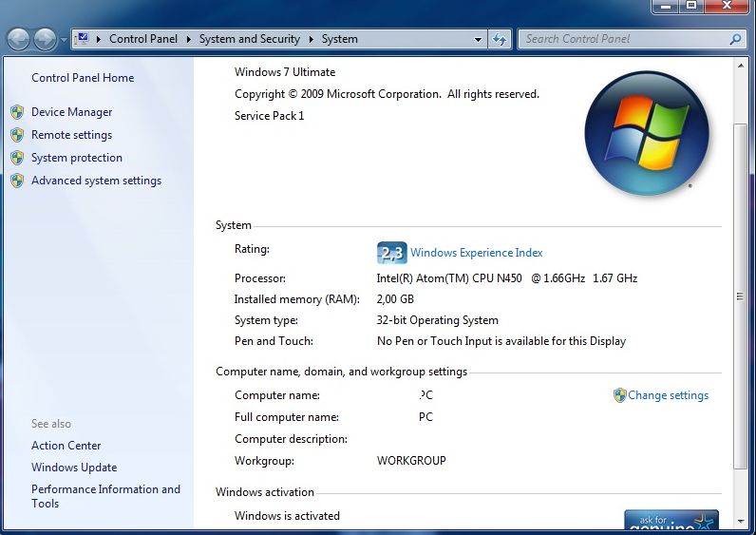Open the Windows Experience Index link
756x535 pixels.
coord(476,253)
